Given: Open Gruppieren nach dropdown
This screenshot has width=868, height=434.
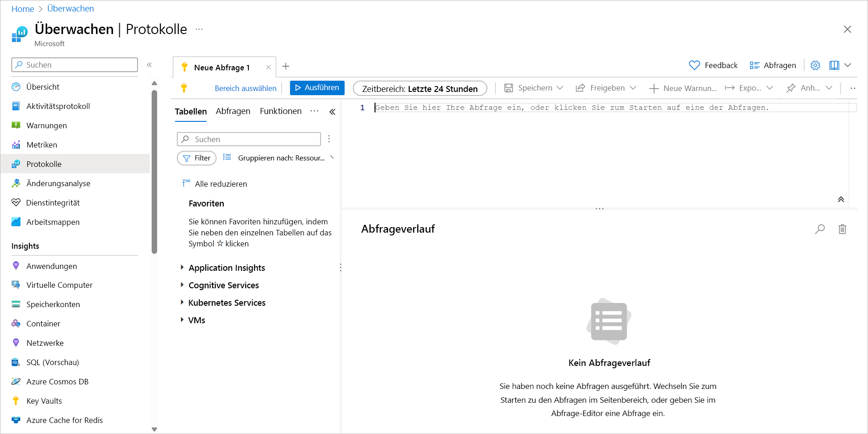Looking at the screenshot, I should pos(278,158).
